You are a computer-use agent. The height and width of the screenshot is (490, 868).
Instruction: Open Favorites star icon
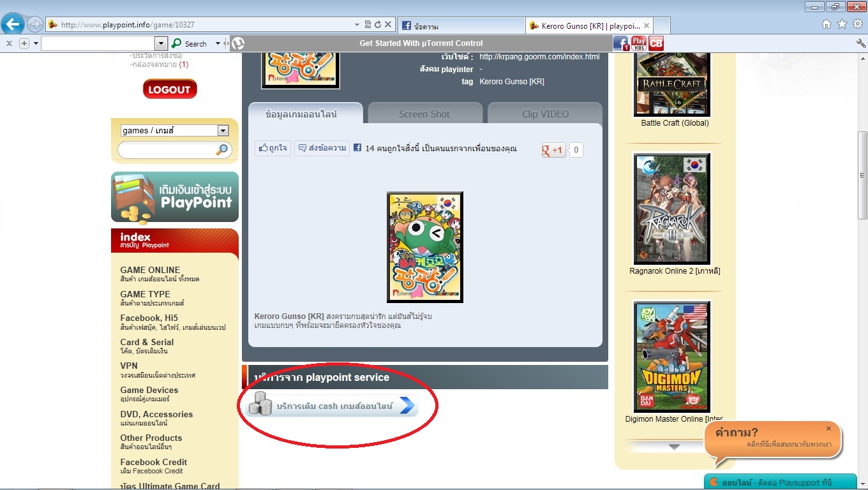[842, 24]
